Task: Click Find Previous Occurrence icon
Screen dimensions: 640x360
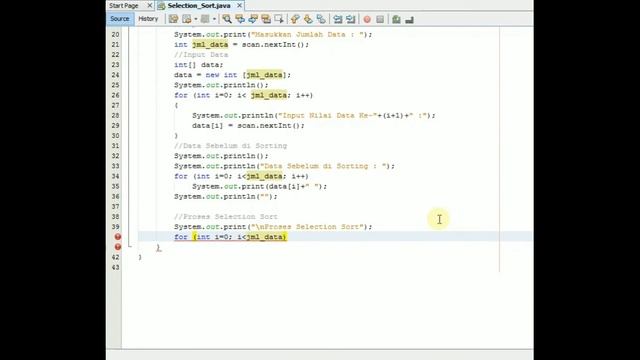Action: [240, 19]
